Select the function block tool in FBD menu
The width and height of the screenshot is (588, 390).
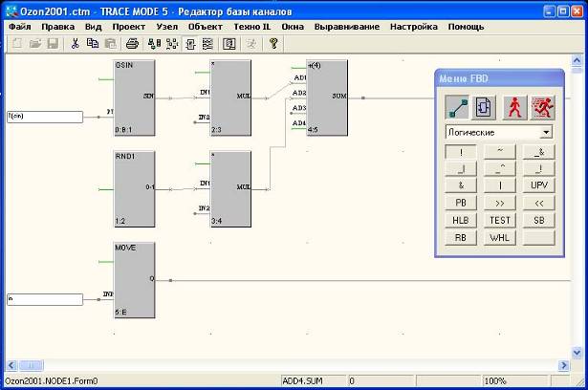pos(484,108)
